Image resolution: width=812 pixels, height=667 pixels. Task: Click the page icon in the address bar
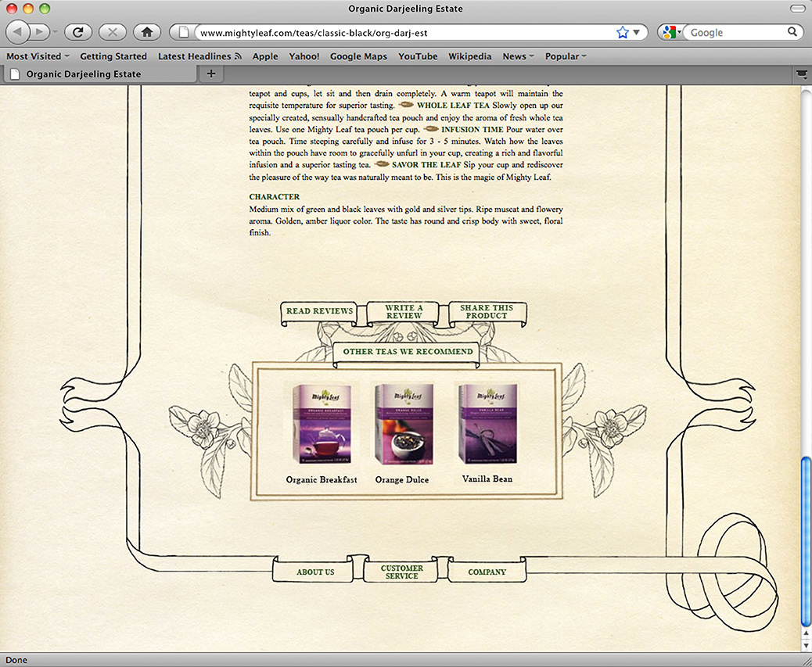click(183, 33)
